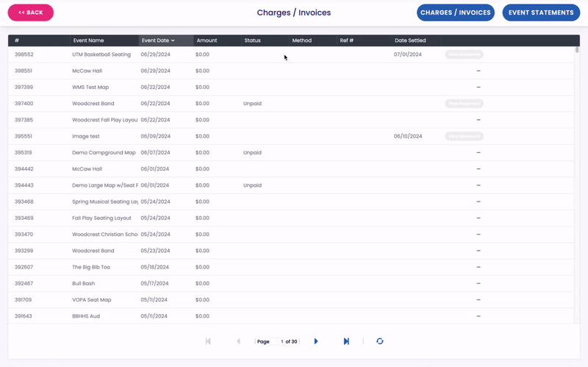588x367 pixels.
Task: Click the VOPA Seat Map event name
Action: (x=91, y=300)
